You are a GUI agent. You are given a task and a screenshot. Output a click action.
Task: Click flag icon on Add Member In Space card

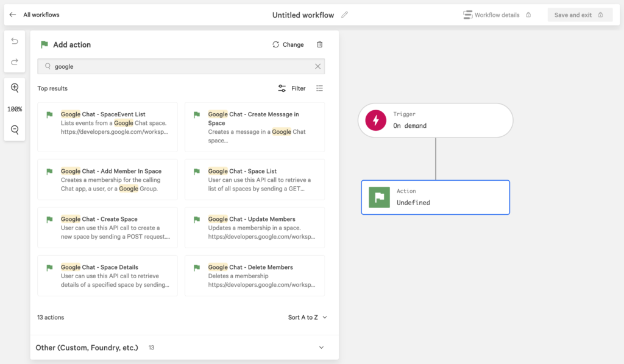(x=49, y=172)
